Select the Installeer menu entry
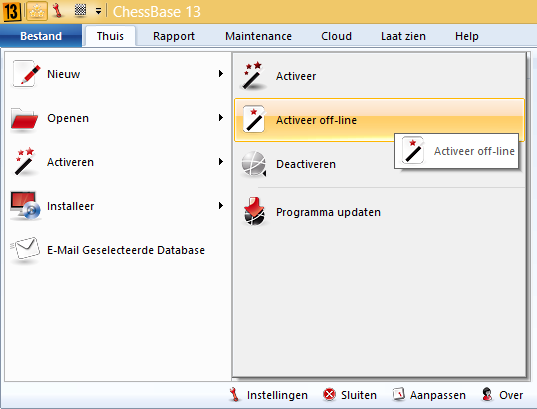The width and height of the screenshot is (537, 409). 117,206
